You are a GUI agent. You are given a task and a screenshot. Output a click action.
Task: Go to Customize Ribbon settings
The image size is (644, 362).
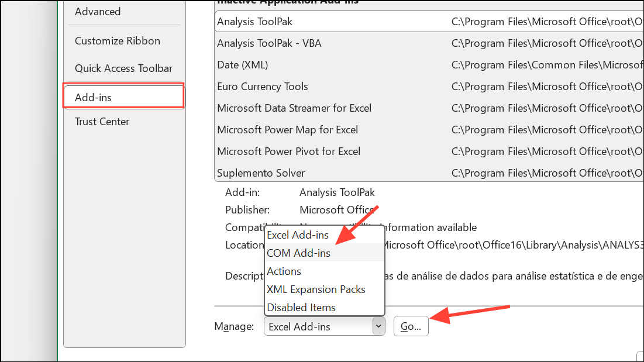pos(117,40)
